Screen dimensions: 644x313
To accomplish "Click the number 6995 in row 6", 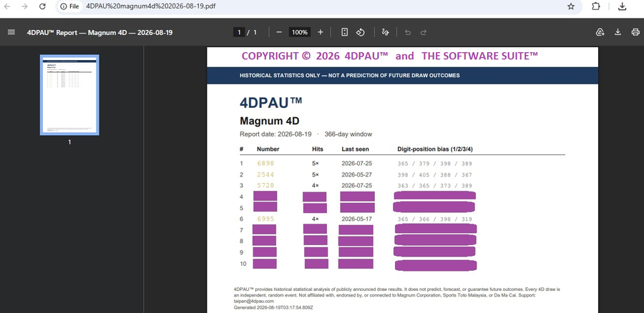I will click(x=265, y=219).
